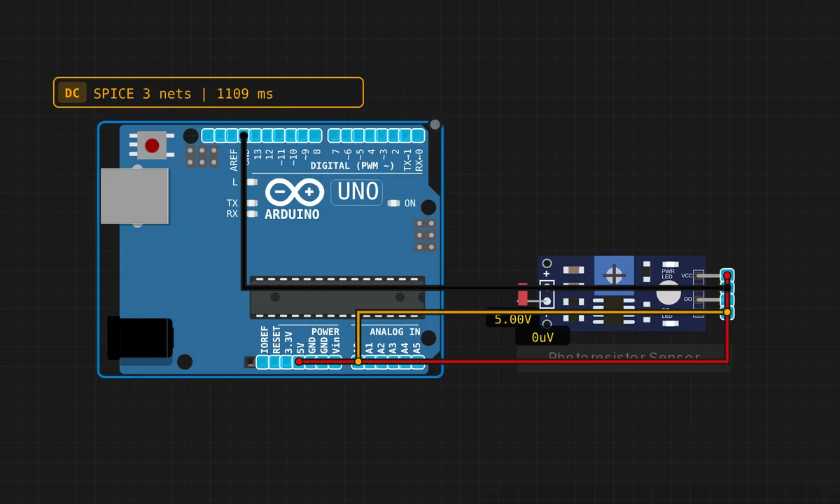The image size is (840, 504).
Task: Select digital pin ~6
Action: point(346,136)
